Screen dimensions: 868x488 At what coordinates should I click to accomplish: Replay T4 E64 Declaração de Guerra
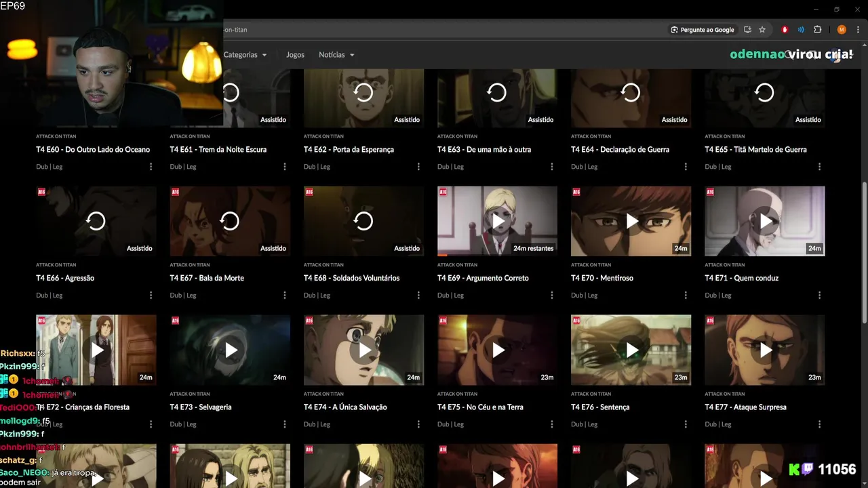[631, 92]
